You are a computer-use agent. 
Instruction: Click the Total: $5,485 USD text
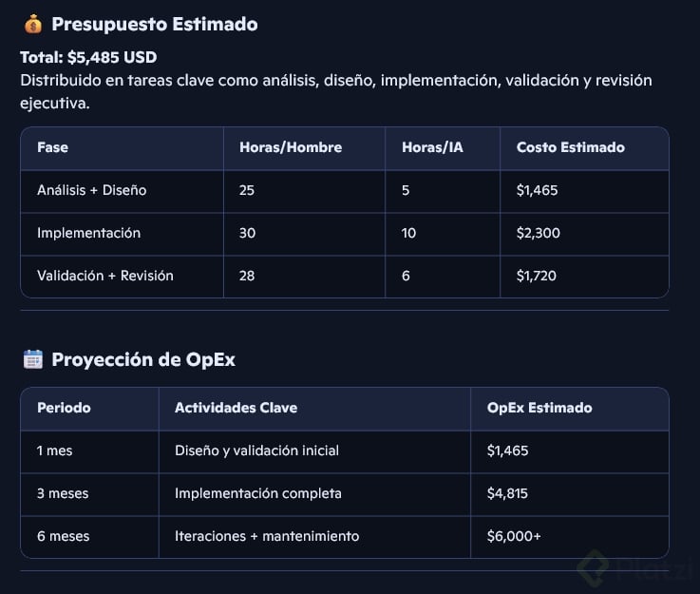pos(88,57)
